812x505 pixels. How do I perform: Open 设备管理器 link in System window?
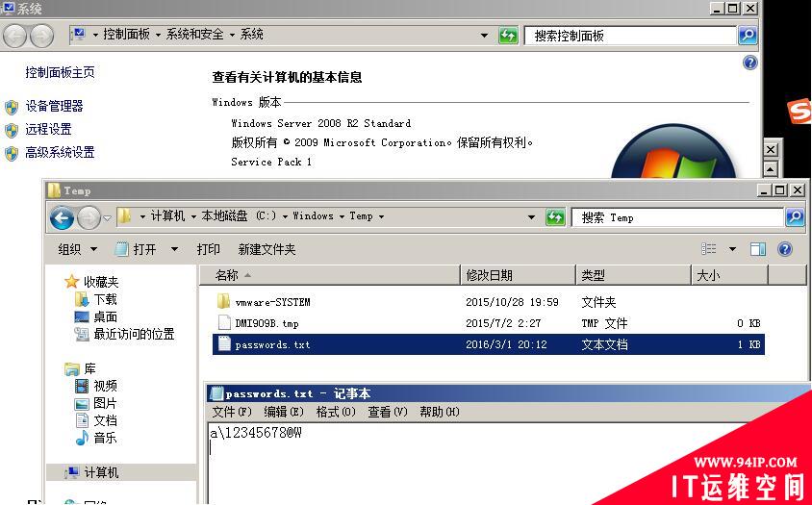coord(55,106)
